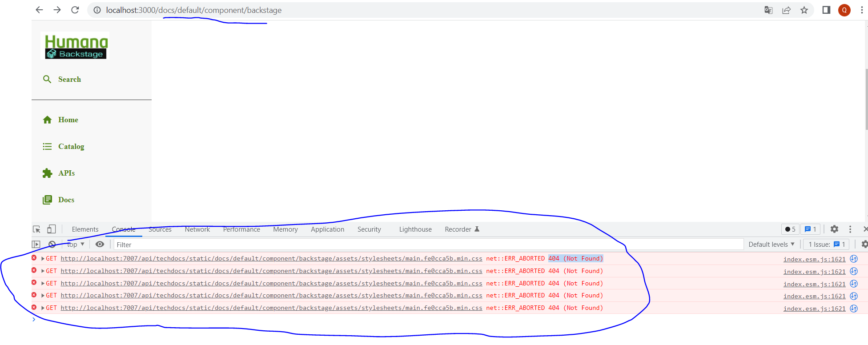Screen dimensions: 868x345
Task: Click the Docs library icon
Action: click(x=47, y=200)
